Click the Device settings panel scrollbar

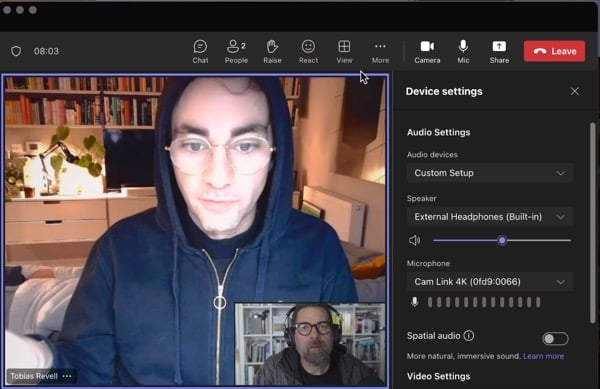click(x=592, y=222)
